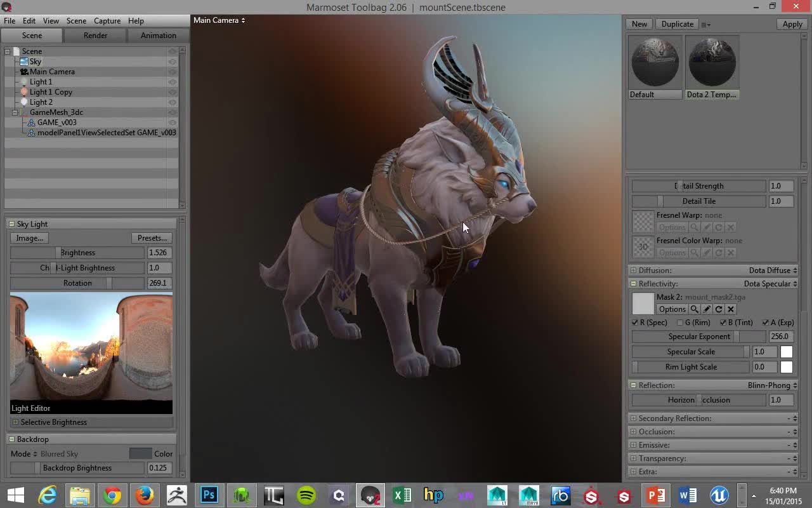Select the GAME_v003 mesh item
Image resolution: width=812 pixels, height=508 pixels.
click(x=56, y=123)
